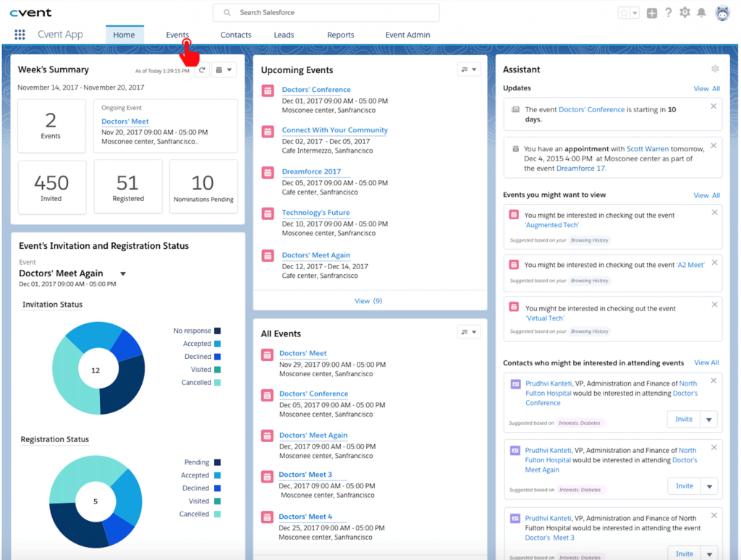Screen dimensions: 741x560
Task: Dismiss the Doctor's Meet 3 contact suggestion
Action: (714, 515)
